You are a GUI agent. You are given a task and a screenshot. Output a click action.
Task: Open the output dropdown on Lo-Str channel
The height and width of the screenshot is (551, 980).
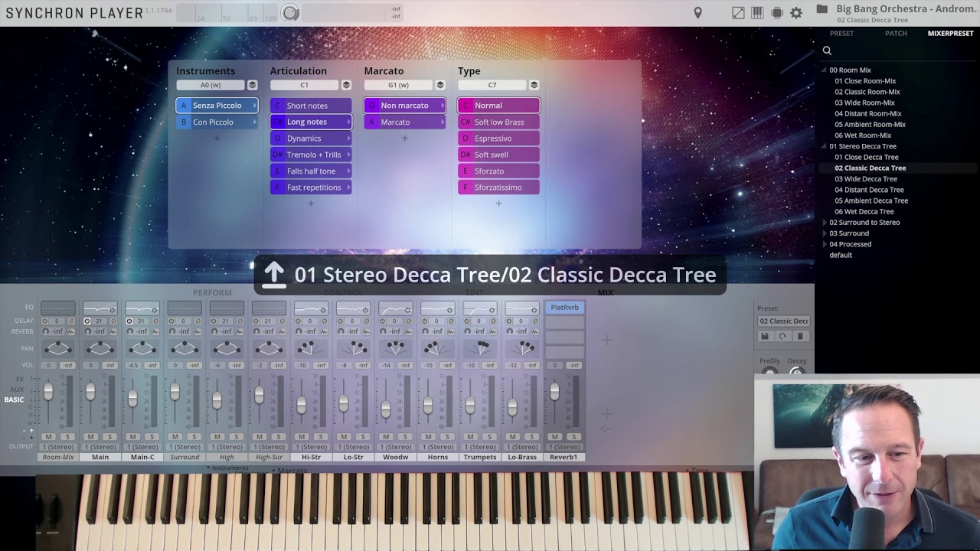point(353,447)
